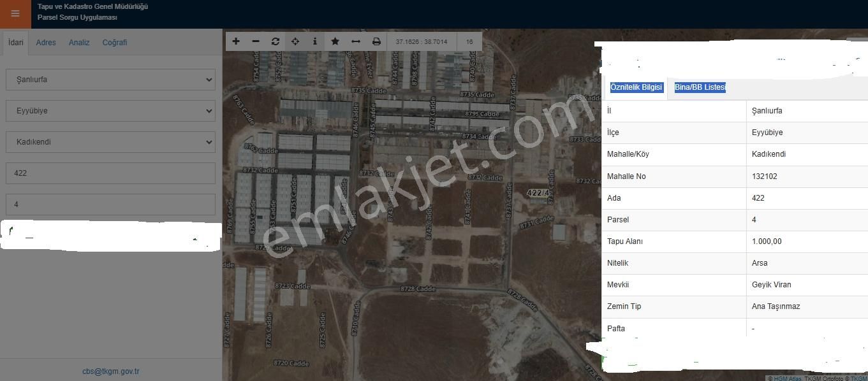This screenshot has height=381, width=868.
Task: Switch to the Bina/BB Listesi tab
Action: point(700,87)
